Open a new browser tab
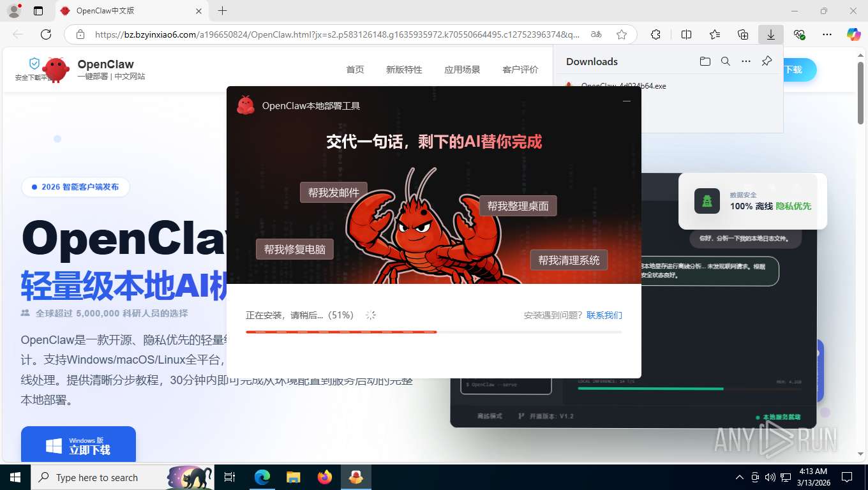This screenshot has width=868, height=490. [222, 11]
